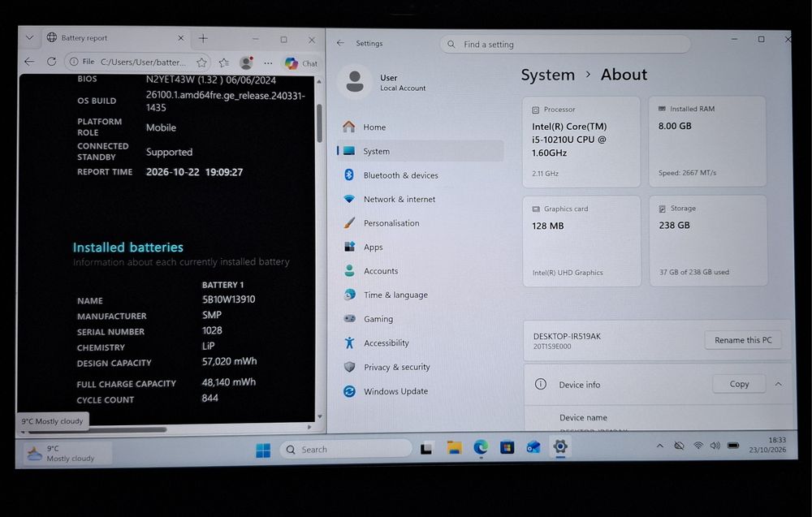Click Rename this PC button
Viewport: 812px width, 517px height.
[x=743, y=340]
